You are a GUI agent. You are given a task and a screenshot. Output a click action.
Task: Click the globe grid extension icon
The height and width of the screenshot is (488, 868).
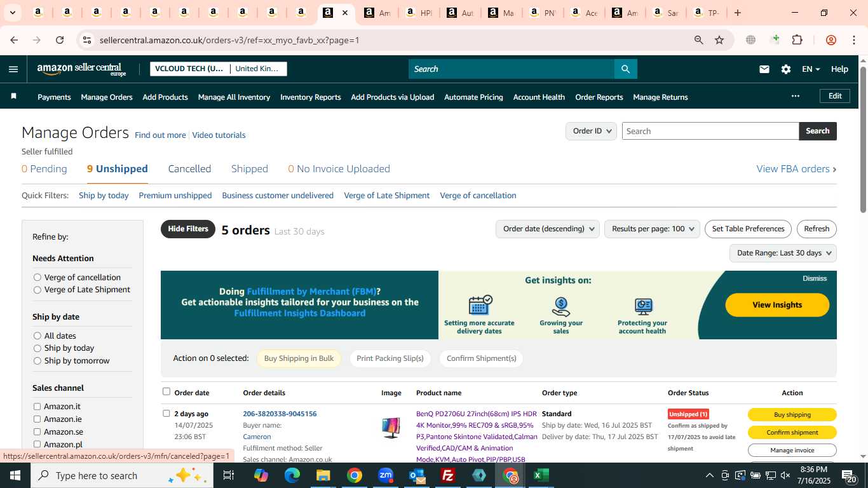click(750, 40)
